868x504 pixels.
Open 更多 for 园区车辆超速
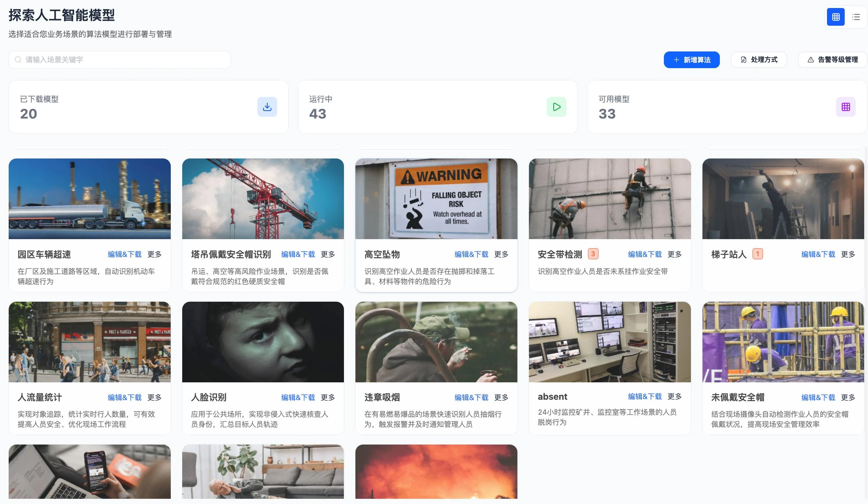(x=154, y=254)
